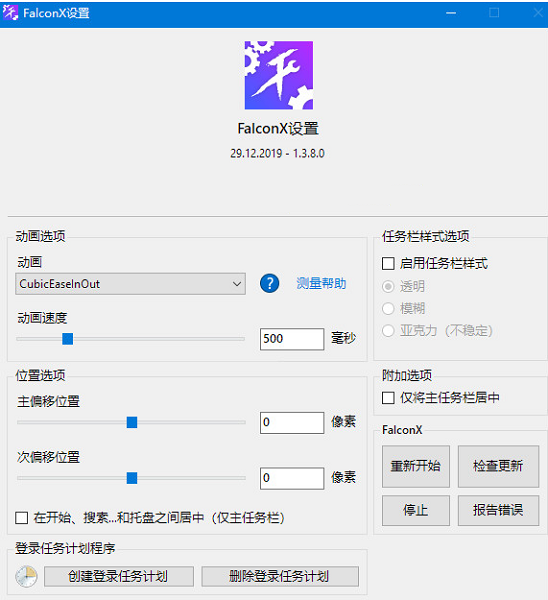The height and width of the screenshot is (600, 548).
Task: Click the blue question mark help icon
Action: [269, 284]
